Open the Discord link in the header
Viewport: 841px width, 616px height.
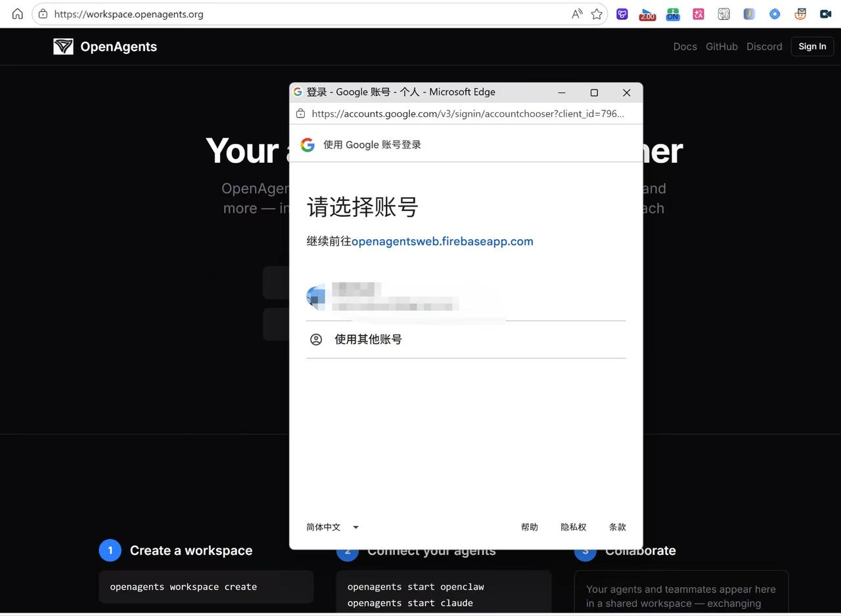764,47
